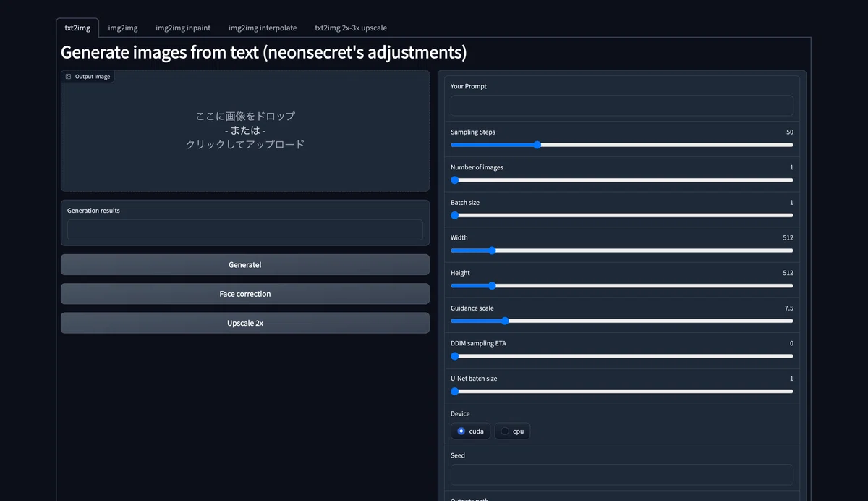Open the img2img tab
868x501 pixels.
(123, 28)
